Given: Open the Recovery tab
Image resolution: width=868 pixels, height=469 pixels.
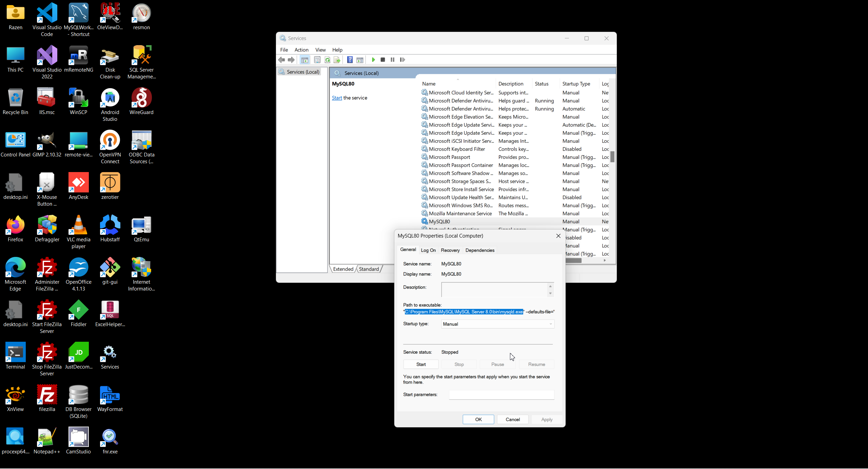Looking at the screenshot, I should pyautogui.click(x=450, y=250).
